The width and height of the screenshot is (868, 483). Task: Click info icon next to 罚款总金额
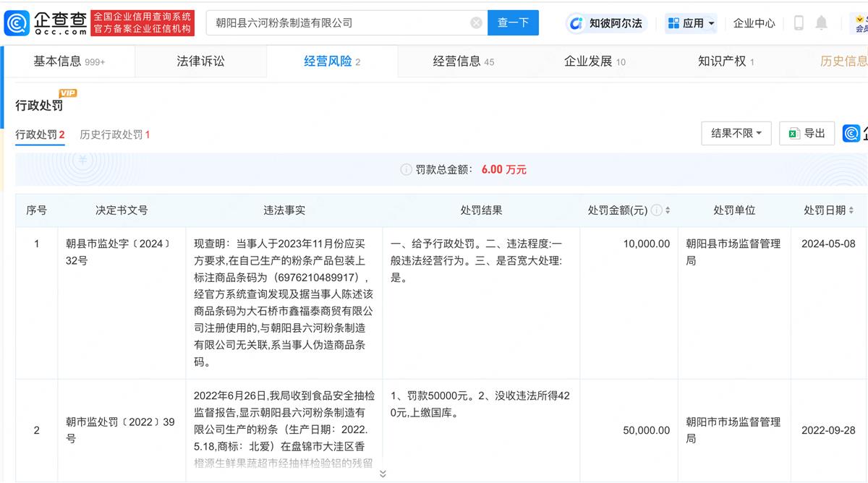(406, 170)
